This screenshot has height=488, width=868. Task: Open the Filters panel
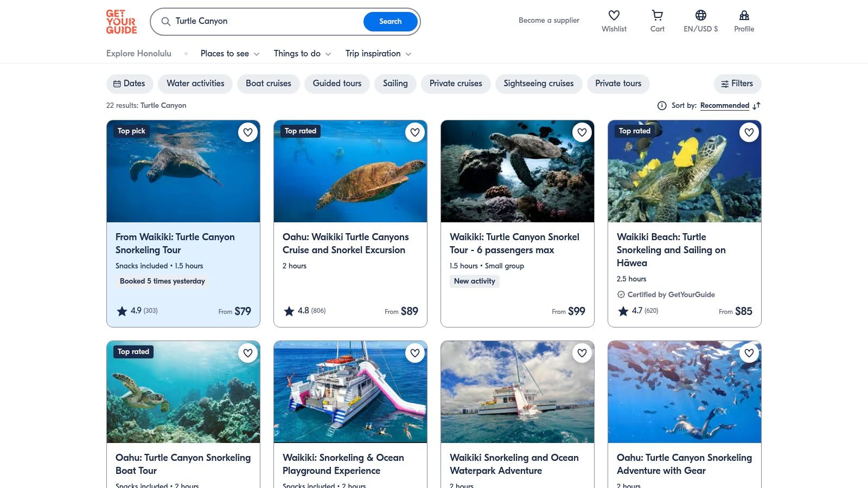coord(737,84)
